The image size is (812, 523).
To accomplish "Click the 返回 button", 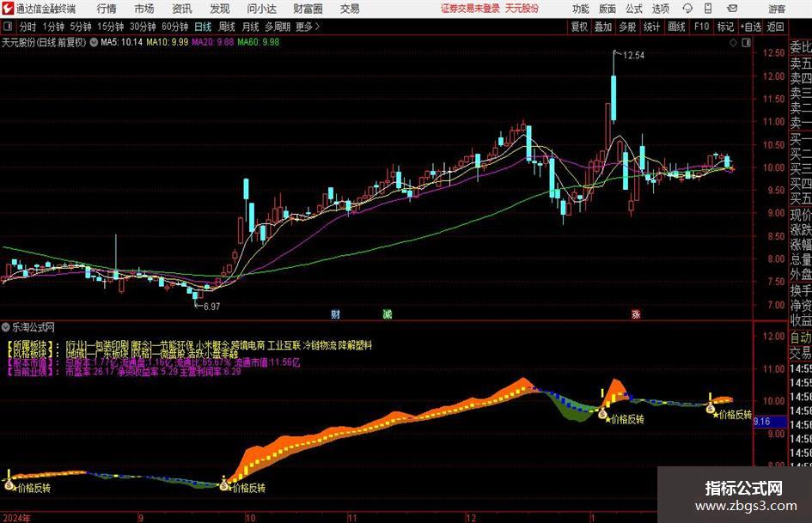I will click(x=775, y=27).
